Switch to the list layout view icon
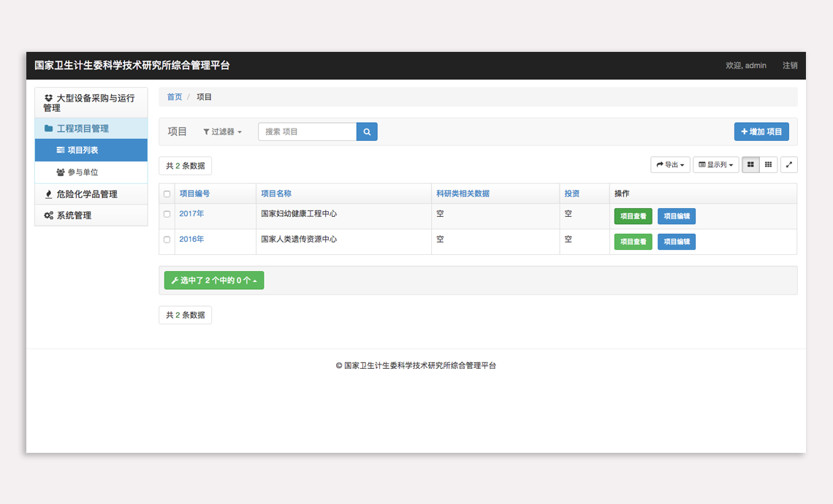This screenshot has width=833, height=504. tap(750, 165)
